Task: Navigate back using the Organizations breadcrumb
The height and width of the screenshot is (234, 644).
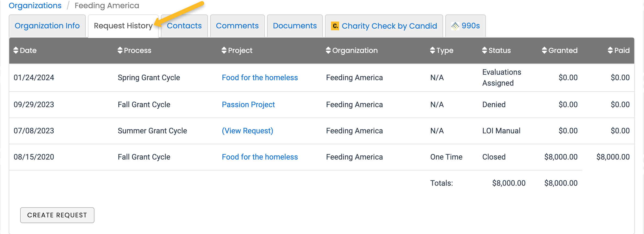Action: 35,5
